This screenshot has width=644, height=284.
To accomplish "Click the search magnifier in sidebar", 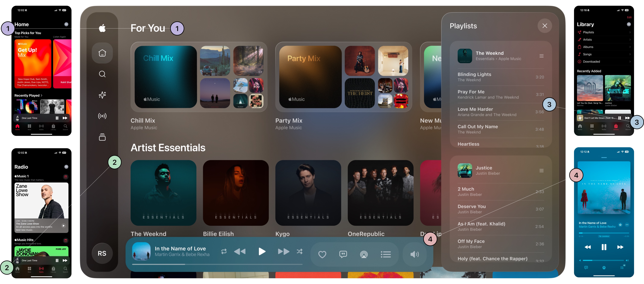I will [102, 74].
